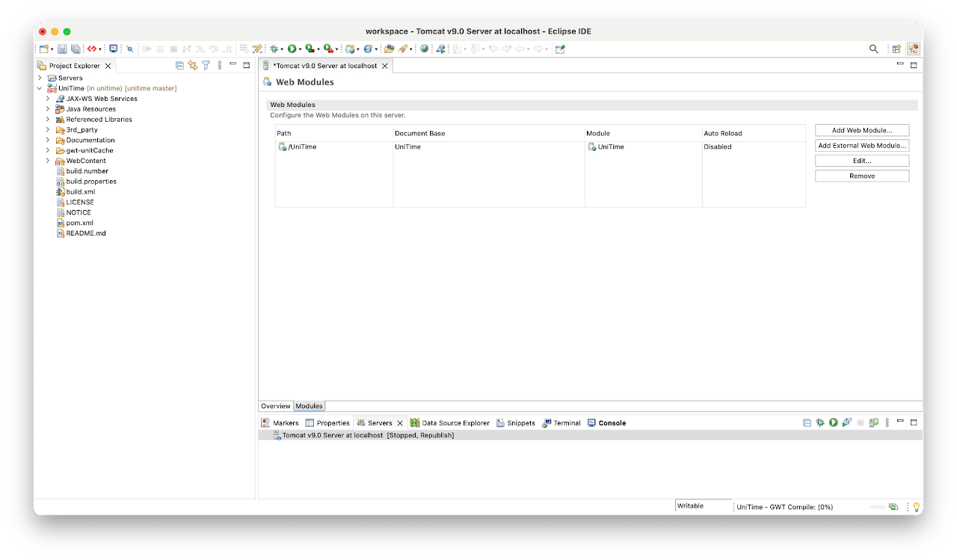Toggle Link with Editor in Project Explorer
957x560 pixels.
[x=192, y=65]
